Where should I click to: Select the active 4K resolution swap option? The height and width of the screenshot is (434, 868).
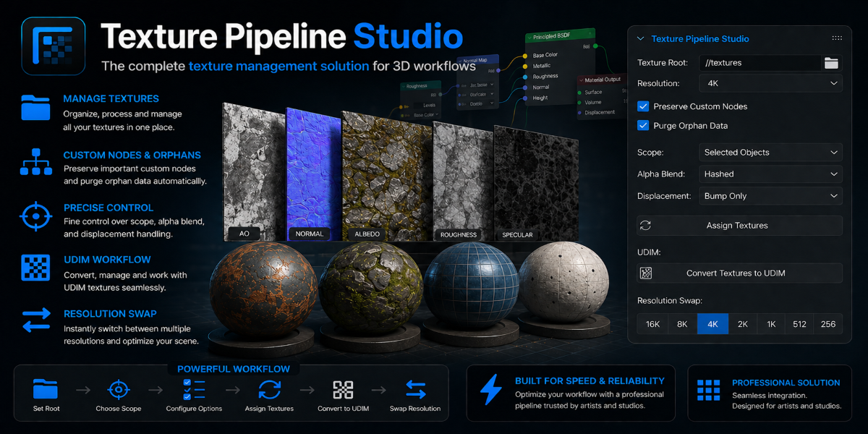[712, 324]
